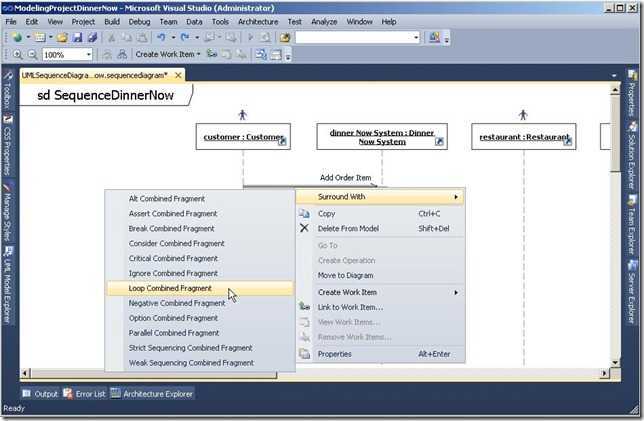Select Loop Combined Fragment

pos(200,288)
